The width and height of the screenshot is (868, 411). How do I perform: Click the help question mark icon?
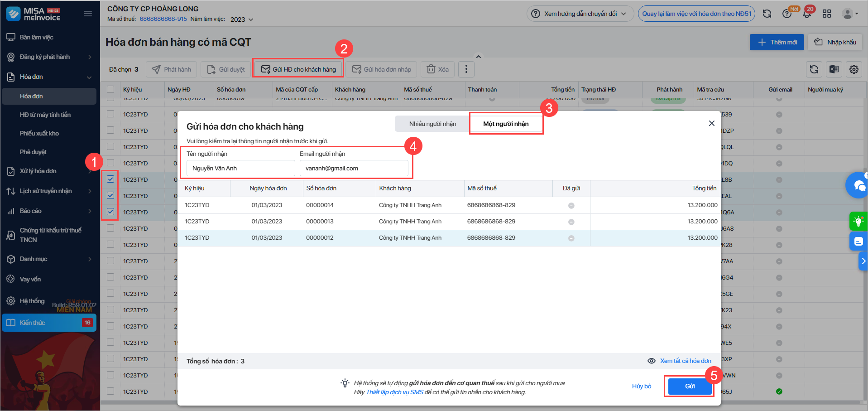click(787, 14)
